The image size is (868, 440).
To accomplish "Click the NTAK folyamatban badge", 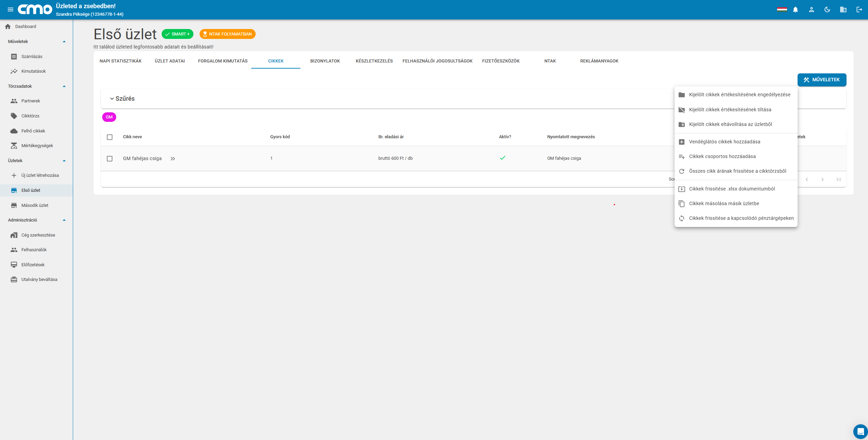I will pyautogui.click(x=227, y=34).
